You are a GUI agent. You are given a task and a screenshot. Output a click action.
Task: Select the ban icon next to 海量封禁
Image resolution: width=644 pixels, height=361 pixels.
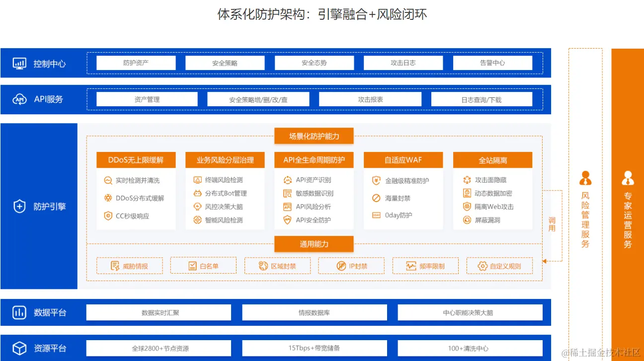click(376, 198)
